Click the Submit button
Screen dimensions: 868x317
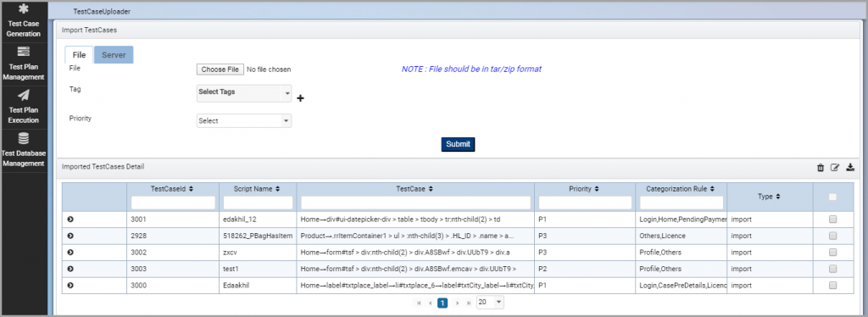point(458,144)
